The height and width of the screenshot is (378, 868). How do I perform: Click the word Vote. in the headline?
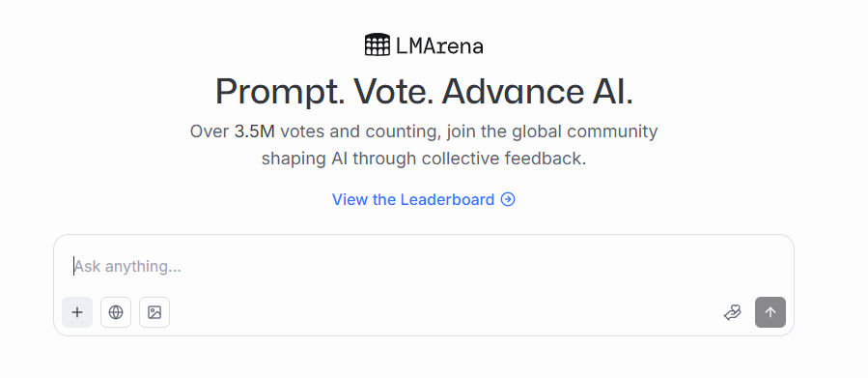pyautogui.click(x=393, y=92)
